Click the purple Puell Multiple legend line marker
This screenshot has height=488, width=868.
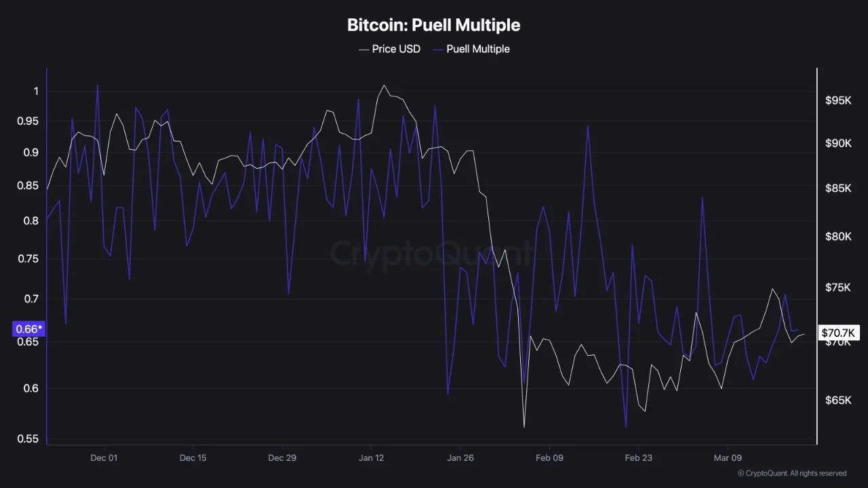coord(438,49)
